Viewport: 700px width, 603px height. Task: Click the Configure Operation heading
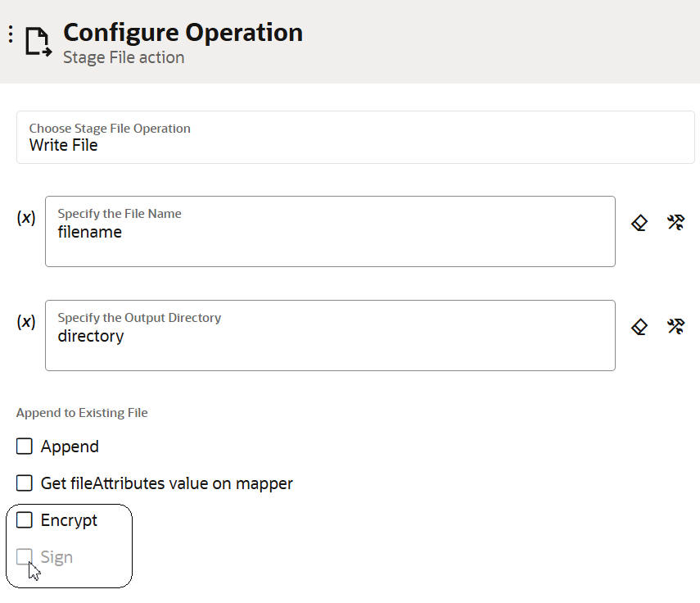coord(183,33)
